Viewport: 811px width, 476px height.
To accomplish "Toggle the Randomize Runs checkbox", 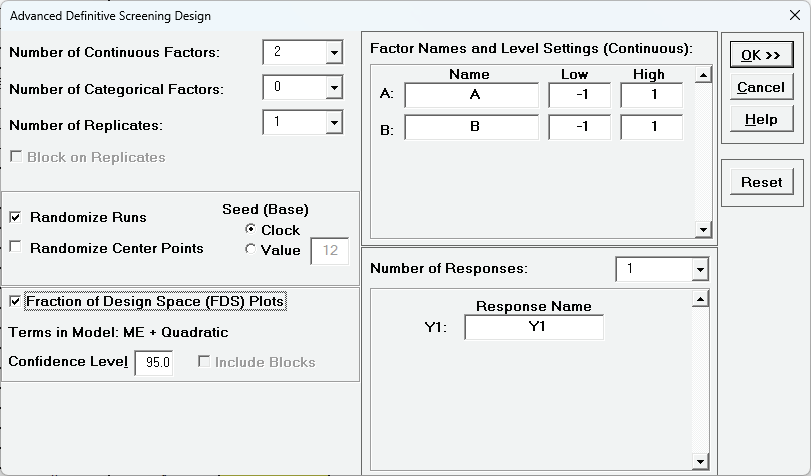I will pyautogui.click(x=16, y=217).
